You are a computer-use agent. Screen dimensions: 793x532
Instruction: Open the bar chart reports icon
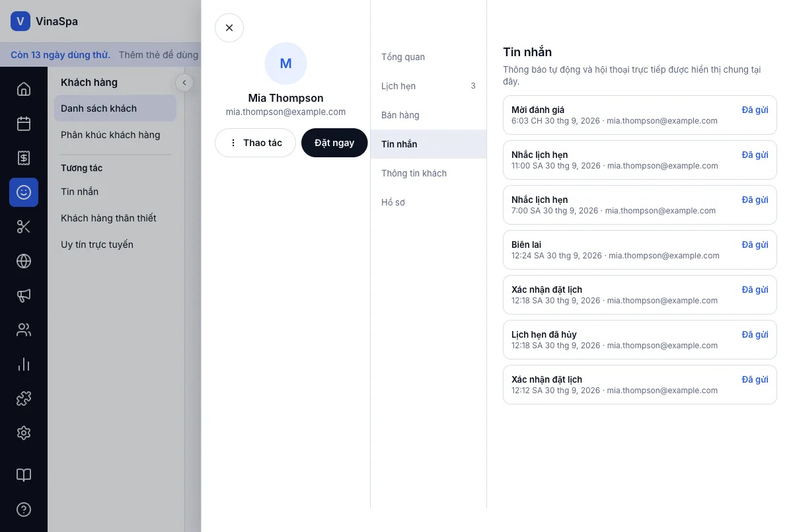(24, 364)
